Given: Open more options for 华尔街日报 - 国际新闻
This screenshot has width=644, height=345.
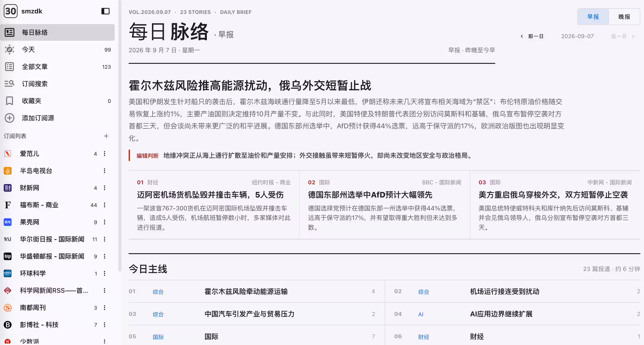Looking at the screenshot, I should tap(105, 239).
